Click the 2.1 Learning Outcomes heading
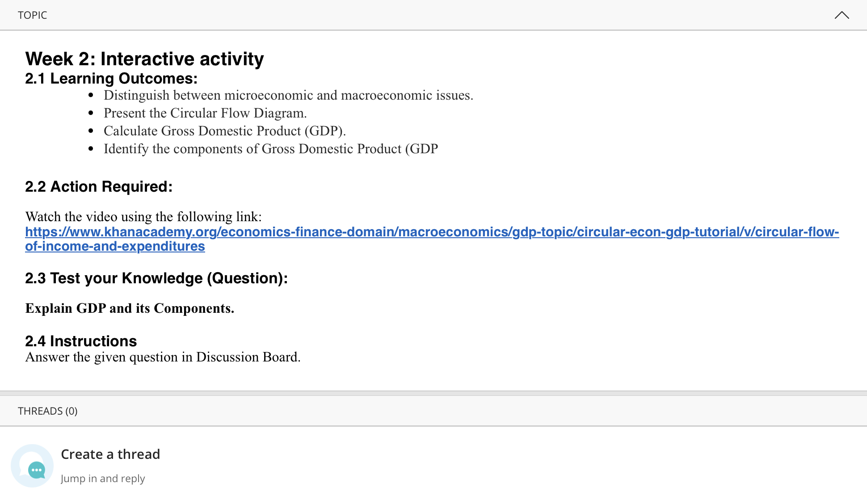The width and height of the screenshot is (867, 504). (111, 79)
